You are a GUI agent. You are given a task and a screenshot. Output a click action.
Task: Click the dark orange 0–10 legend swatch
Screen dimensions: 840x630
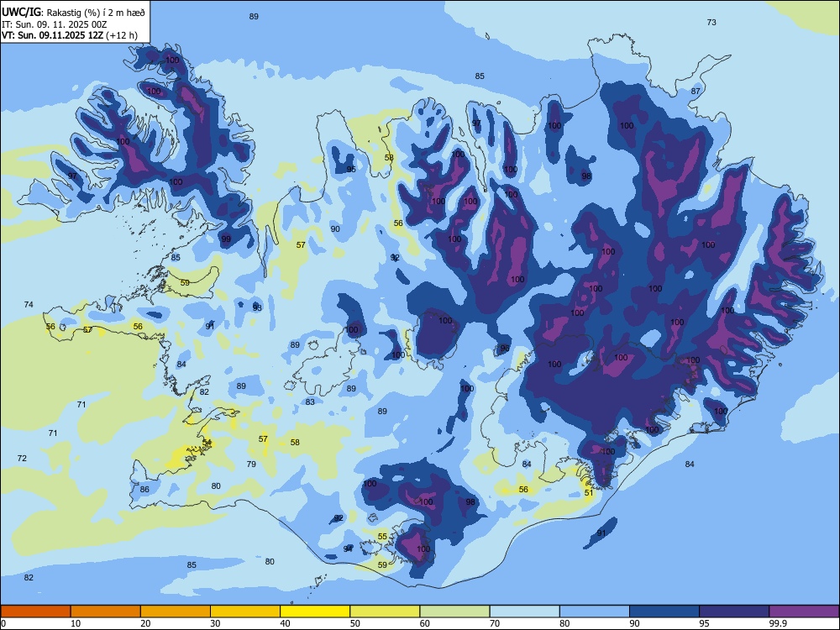[x=35, y=612]
